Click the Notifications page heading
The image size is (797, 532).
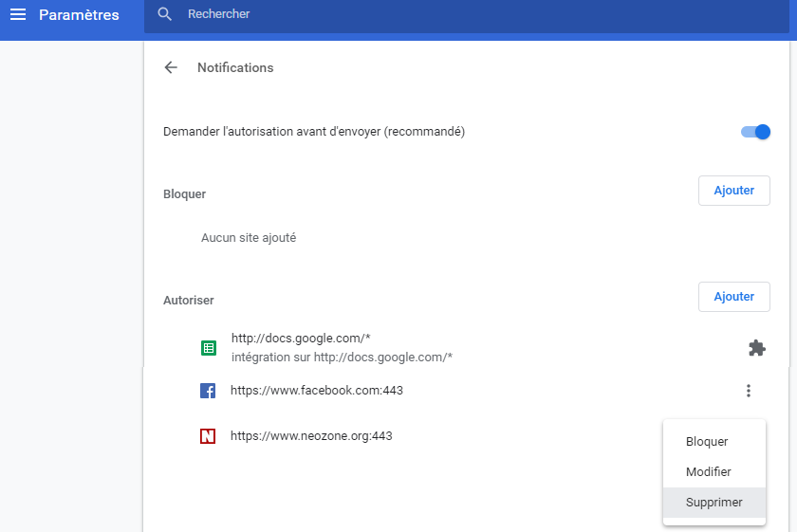[x=235, y=67]
